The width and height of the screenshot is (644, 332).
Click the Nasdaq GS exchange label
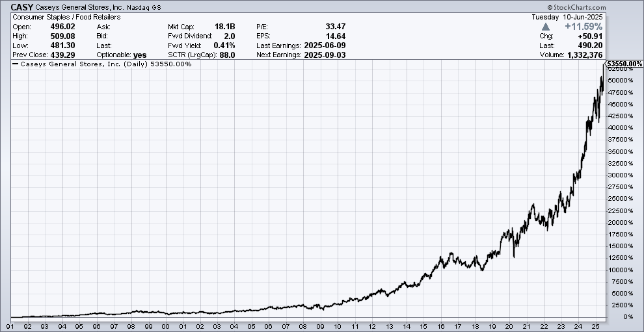click(144, 7)
